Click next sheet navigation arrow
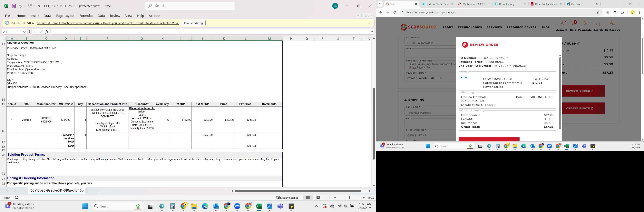 (15, 191)
